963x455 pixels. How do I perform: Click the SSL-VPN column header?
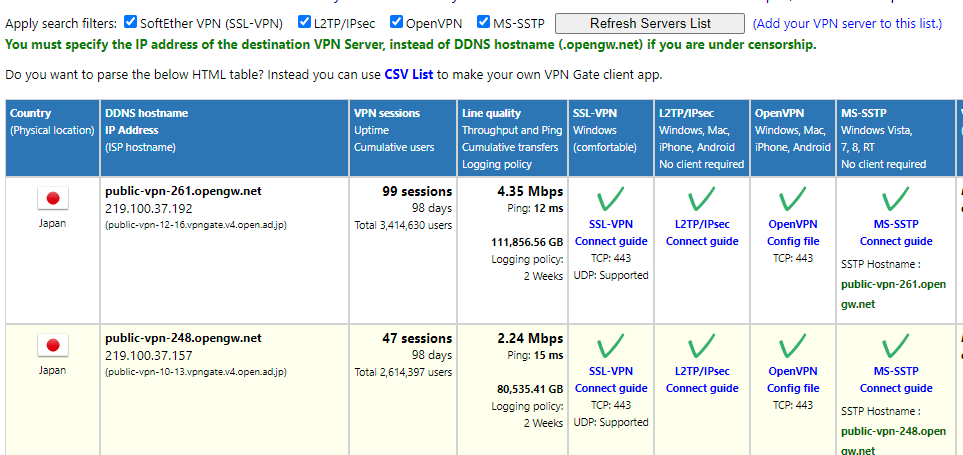click(x=611, y=138)
